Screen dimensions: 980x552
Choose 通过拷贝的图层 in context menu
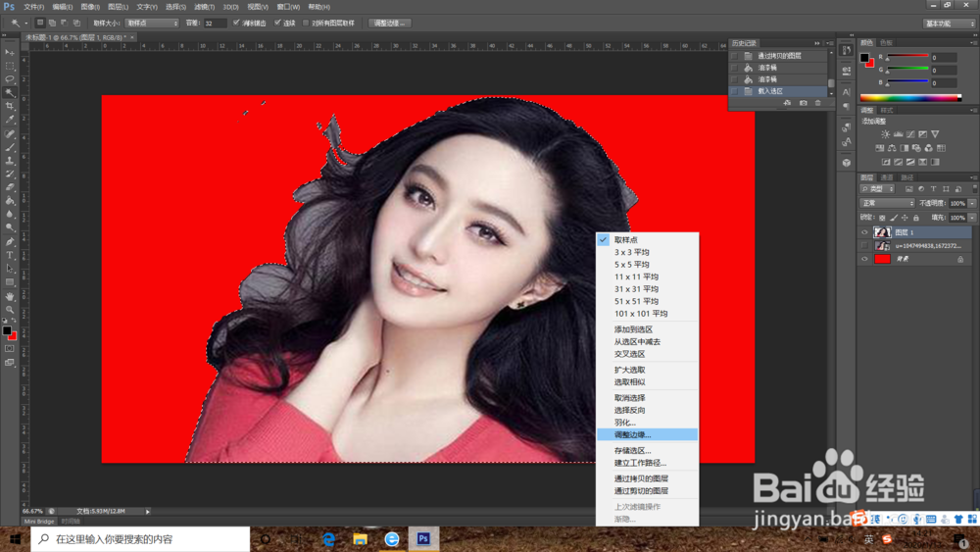tap(647, 478)
